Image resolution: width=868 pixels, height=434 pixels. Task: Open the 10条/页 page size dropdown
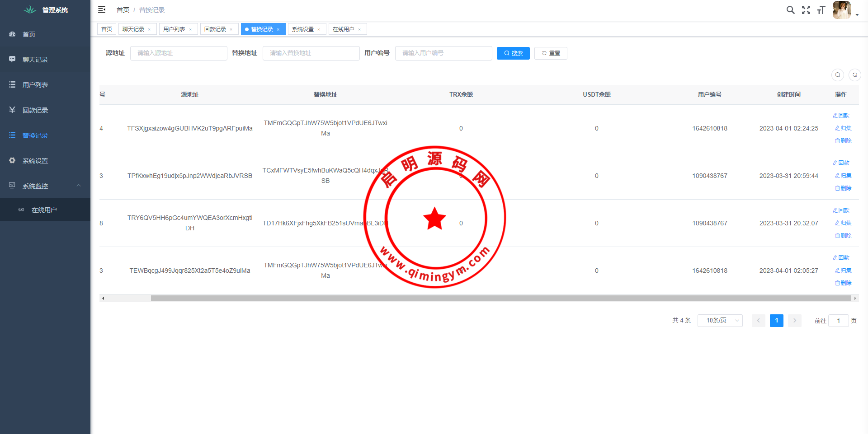click(x=720, y=321)
